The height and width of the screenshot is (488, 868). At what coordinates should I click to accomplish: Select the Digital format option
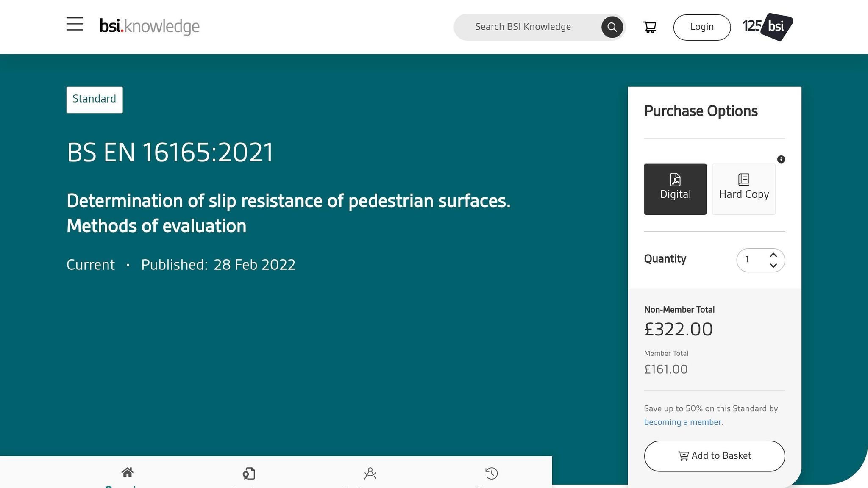click(675, 189)
